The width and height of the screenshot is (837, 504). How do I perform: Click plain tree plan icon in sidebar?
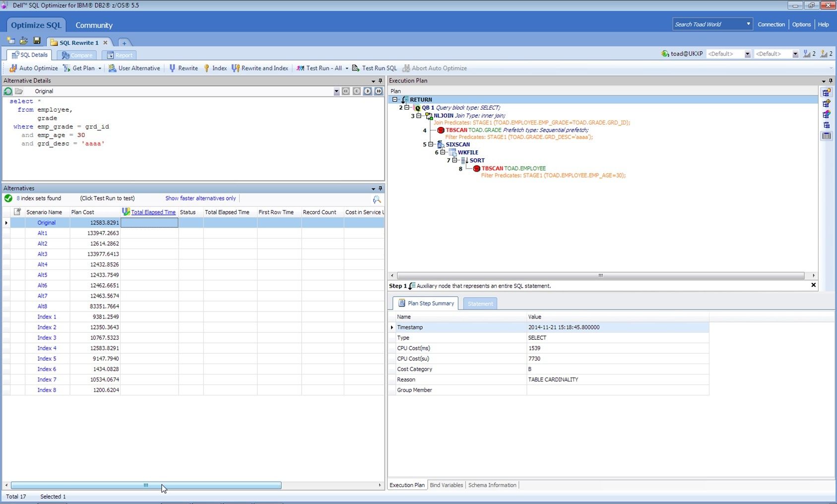[x=826, y=126]
